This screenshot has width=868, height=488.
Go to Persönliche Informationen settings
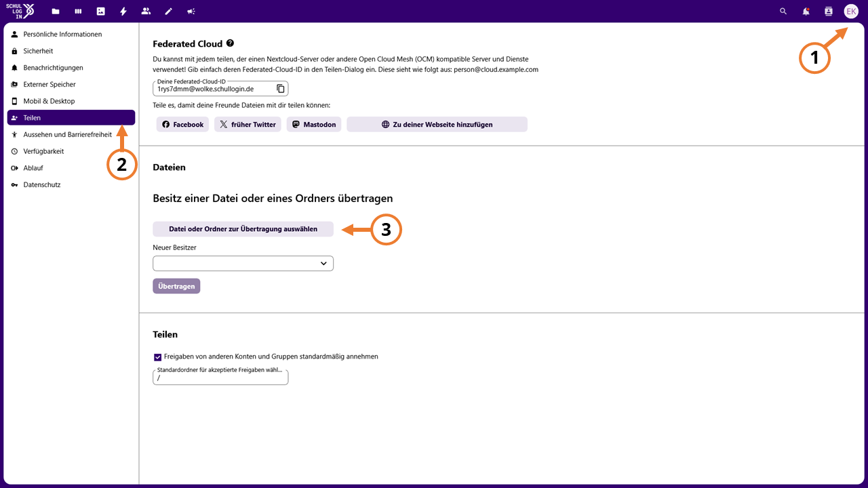pyautogui.click(x=71, y=34)
